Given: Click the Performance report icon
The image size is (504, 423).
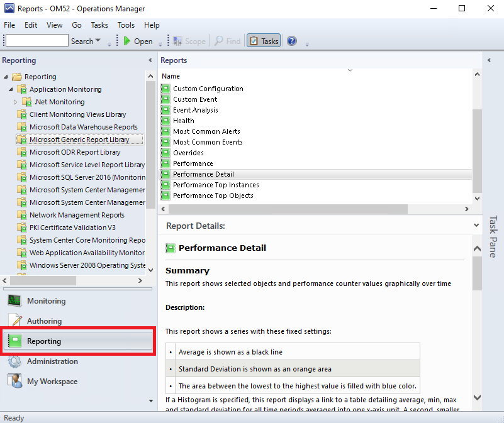Looking at the screenshot, I should pos(165,163).
